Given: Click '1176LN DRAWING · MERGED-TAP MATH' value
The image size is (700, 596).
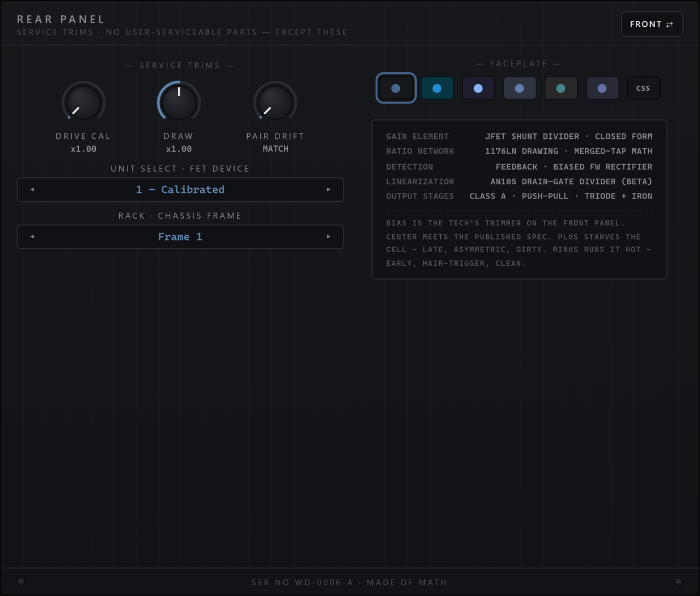Looking at the screenshot, I should click(x=569, y=151).
